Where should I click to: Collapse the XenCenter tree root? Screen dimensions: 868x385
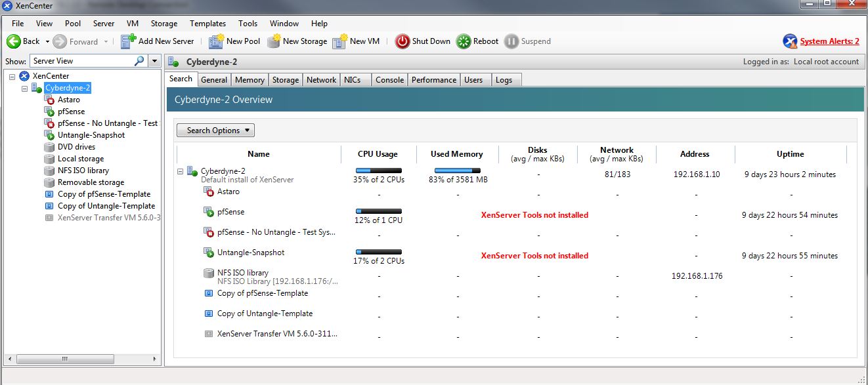[12, 76]
